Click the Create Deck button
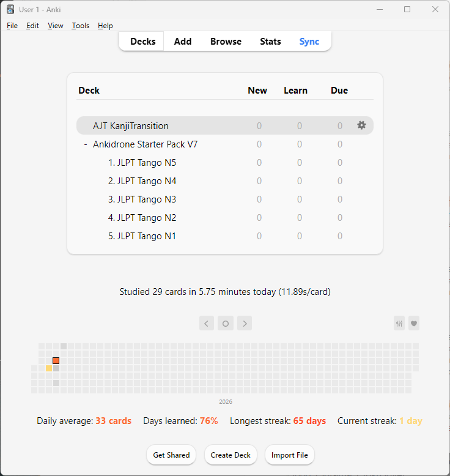This screenshot has width=450, height=476. pyautogui.click(x=231, y=455)
